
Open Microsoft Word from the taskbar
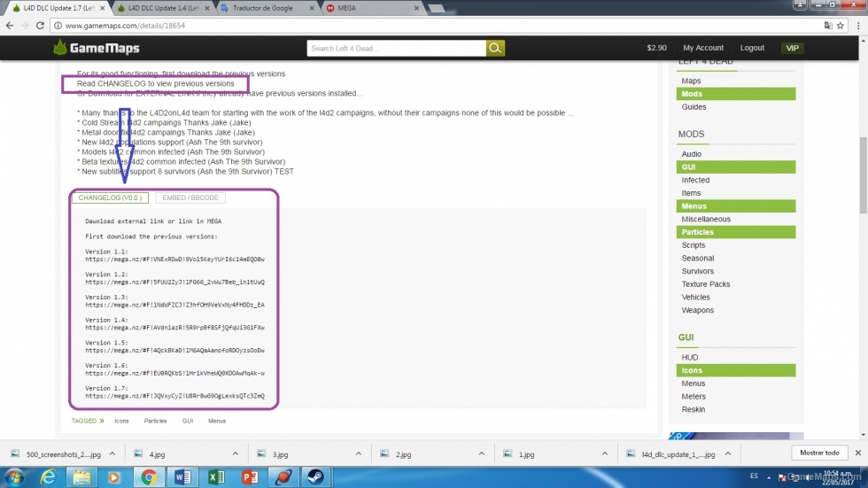182,477
